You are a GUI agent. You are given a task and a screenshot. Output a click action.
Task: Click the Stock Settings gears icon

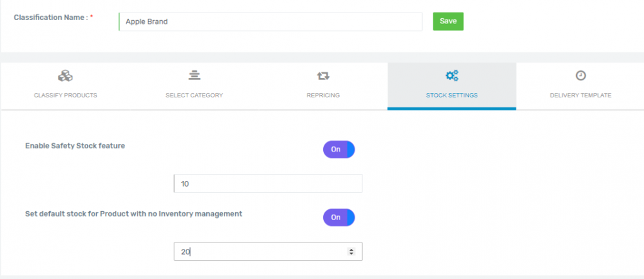[x=452, y=75]
